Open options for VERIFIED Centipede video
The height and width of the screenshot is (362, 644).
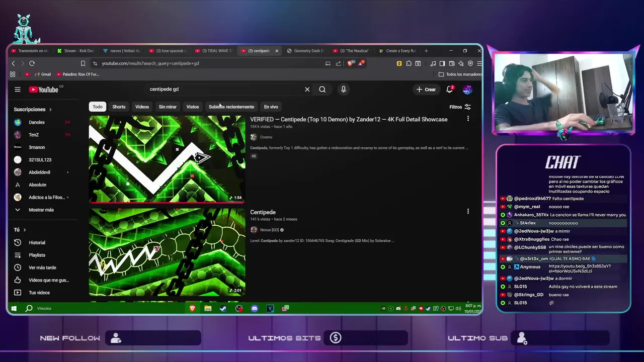click(x=468, y=119)
